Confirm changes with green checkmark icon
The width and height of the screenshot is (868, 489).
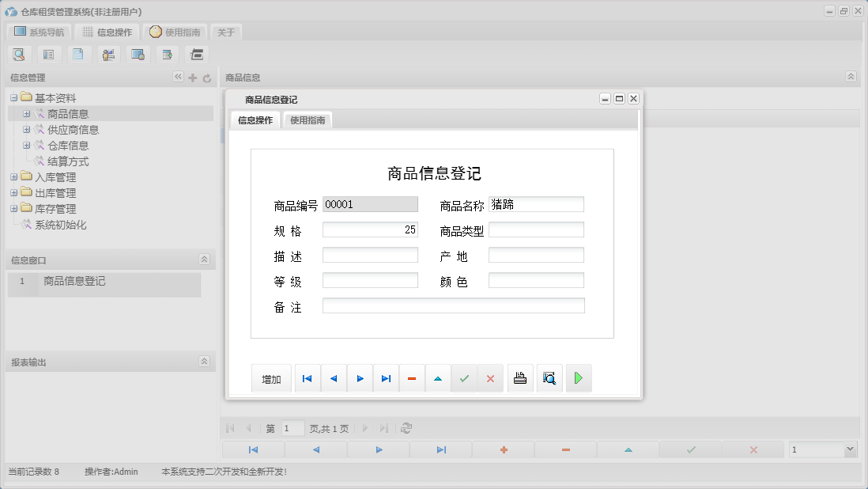[464, 377]
